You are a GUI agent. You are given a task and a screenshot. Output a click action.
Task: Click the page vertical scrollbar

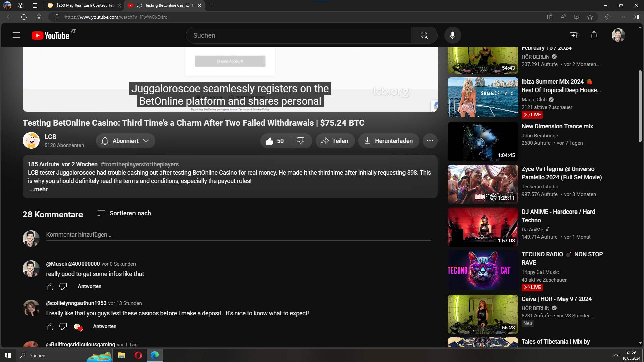(x=640, y=107)
